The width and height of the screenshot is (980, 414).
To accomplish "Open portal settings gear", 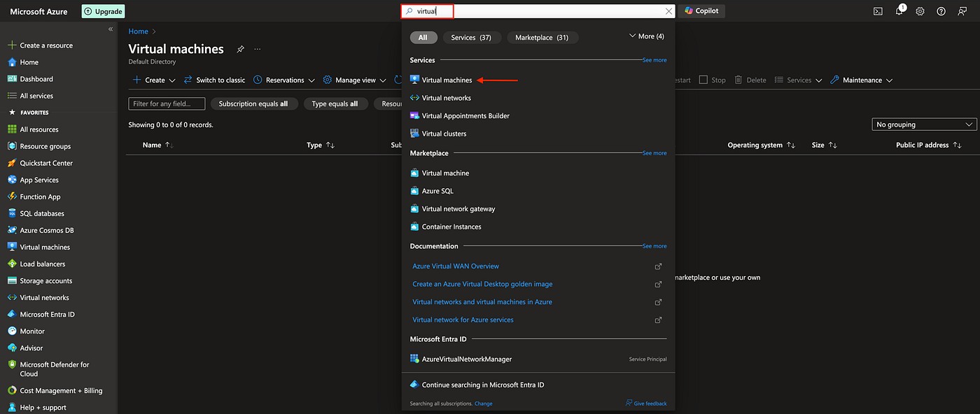I will click(x=920, y=11).
